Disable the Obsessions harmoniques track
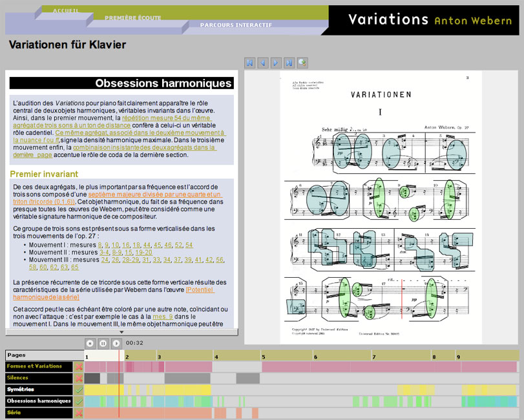 79,401
